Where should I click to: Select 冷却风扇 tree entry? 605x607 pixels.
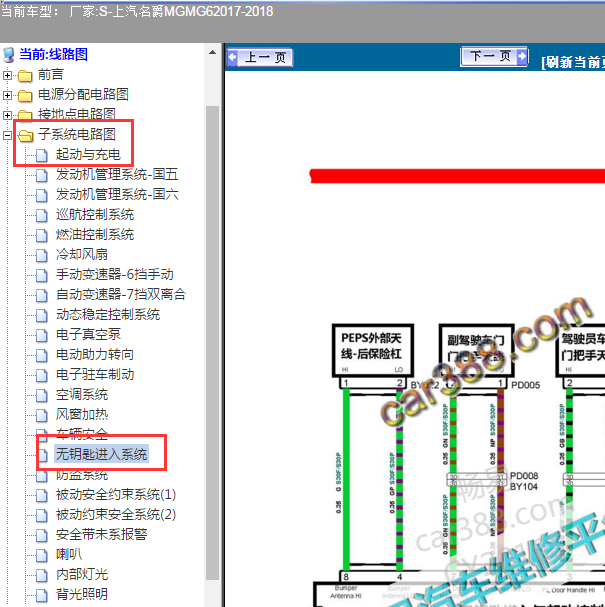tap(82, 254)
